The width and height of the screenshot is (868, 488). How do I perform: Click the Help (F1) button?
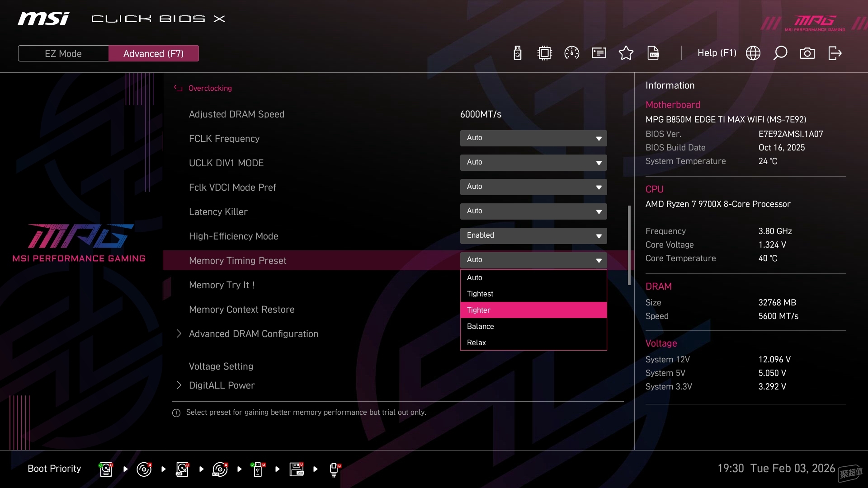(717, 53)
